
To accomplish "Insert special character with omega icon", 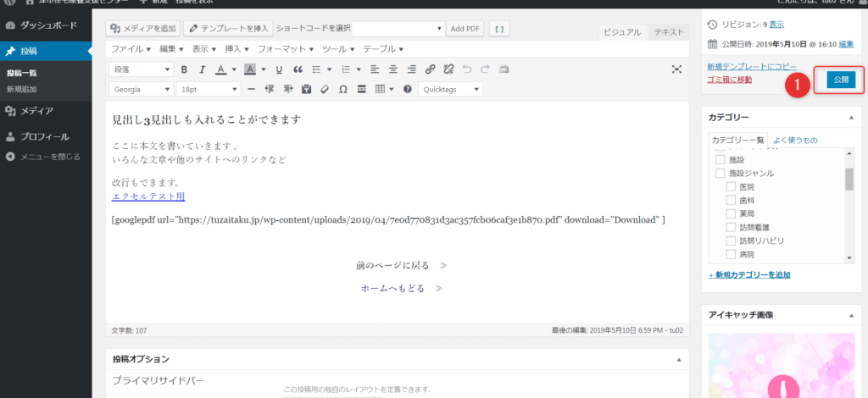I will tap(343, 89).
